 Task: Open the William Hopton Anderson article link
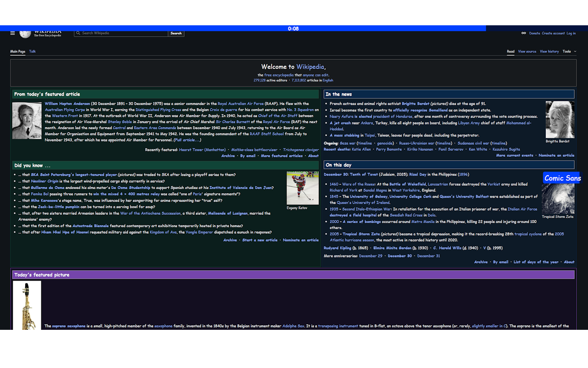pyautogui.click(x=67, y=103)
